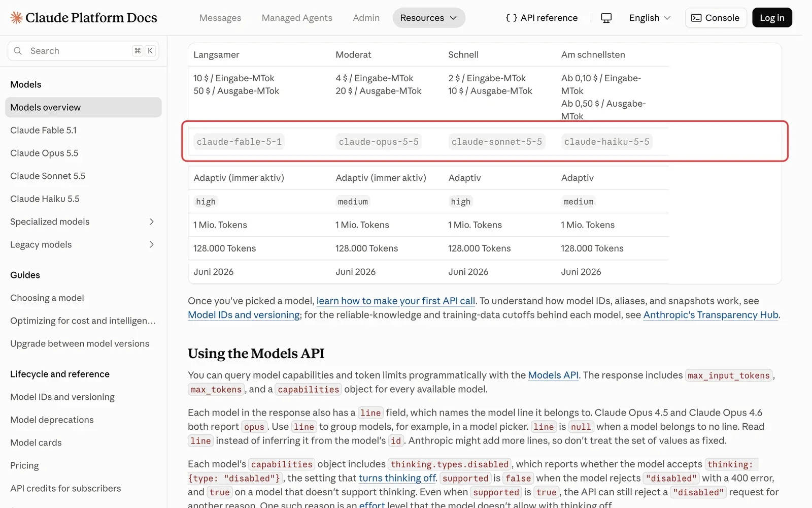This screenshot has height=508, width=812.
Task: Open the API reference link
Action: 542,18
